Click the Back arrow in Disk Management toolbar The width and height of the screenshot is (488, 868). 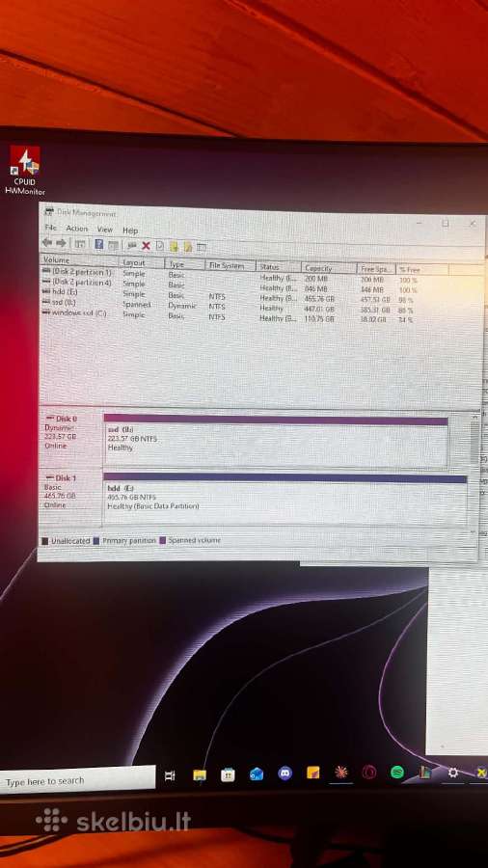47,243
